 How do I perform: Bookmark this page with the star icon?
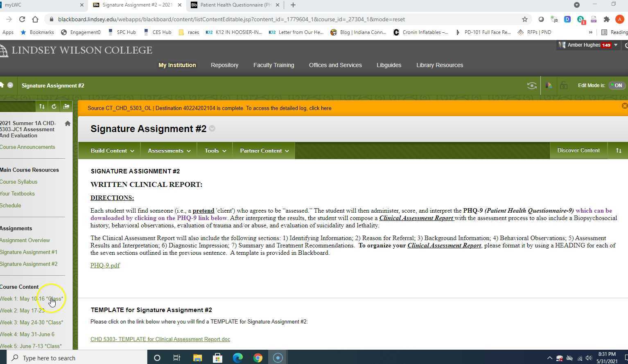click(x=524, y=19)
